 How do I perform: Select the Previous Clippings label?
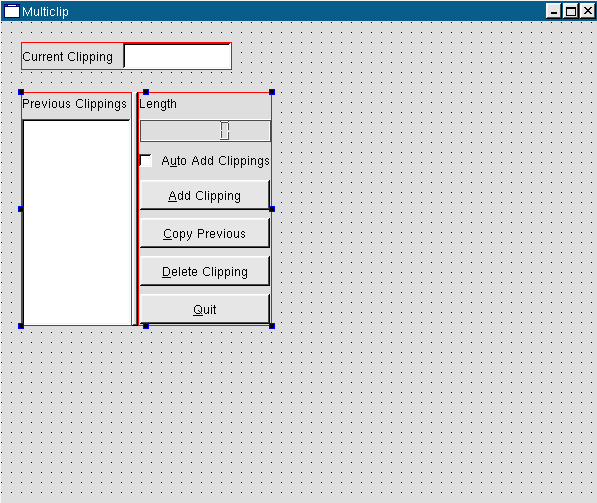point(75,104)
